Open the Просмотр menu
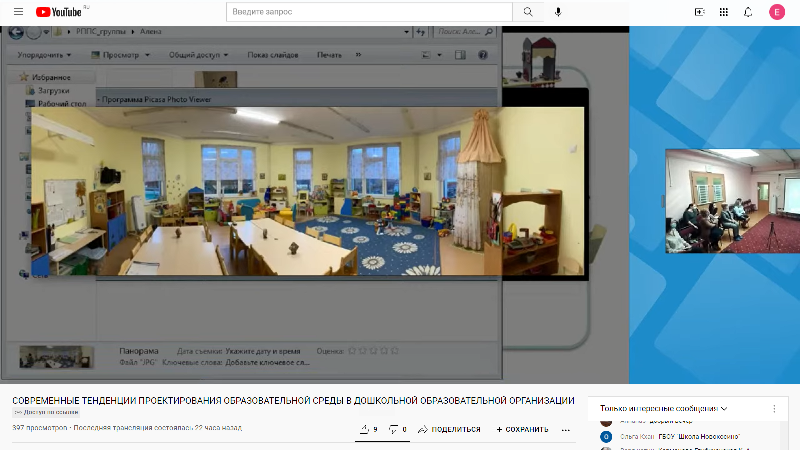This screenshot has width=800, height=450. tap(120, 55)
